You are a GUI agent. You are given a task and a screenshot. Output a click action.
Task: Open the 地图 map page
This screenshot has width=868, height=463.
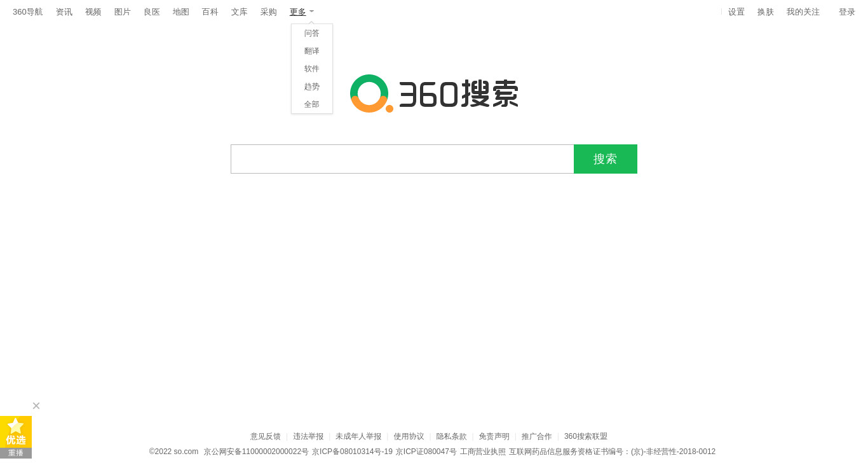point(181,12)
